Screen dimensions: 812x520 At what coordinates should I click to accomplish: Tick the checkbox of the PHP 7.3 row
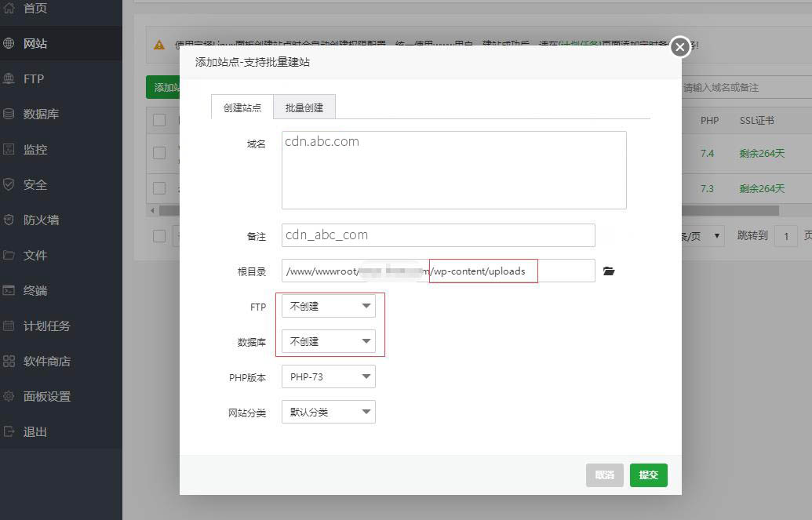click(x=159, y=188)
